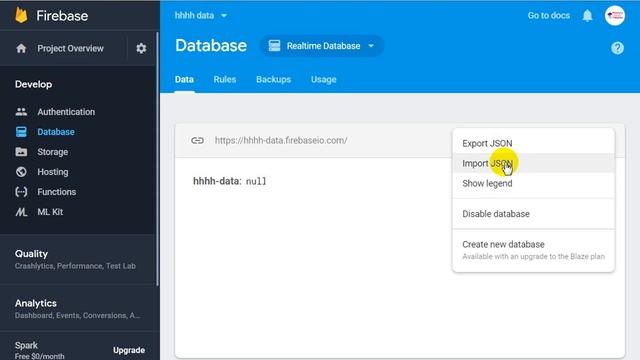Click the Hosting globe icon
640x360 pixels.
[x=21, y=172]
